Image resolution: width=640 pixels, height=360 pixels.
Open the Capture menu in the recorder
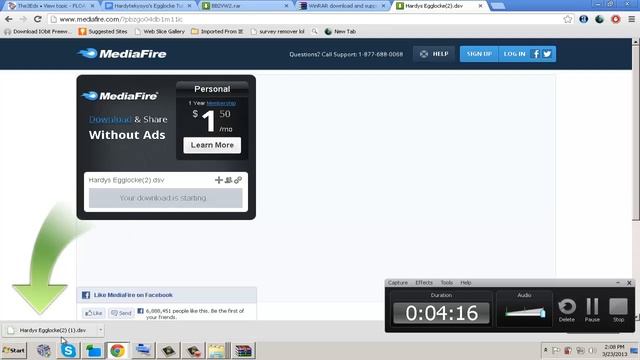(x=398, y=282)
